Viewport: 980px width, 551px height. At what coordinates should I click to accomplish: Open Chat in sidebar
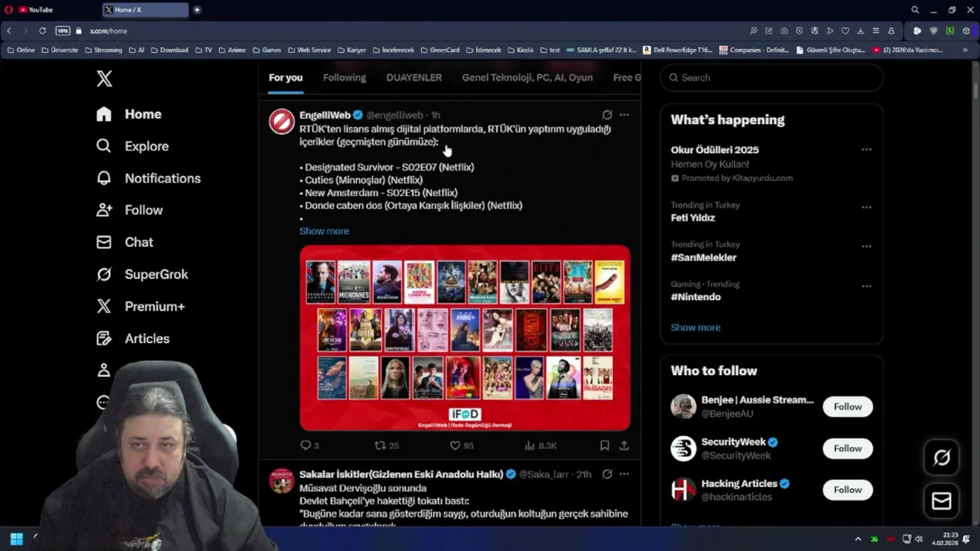124,243
